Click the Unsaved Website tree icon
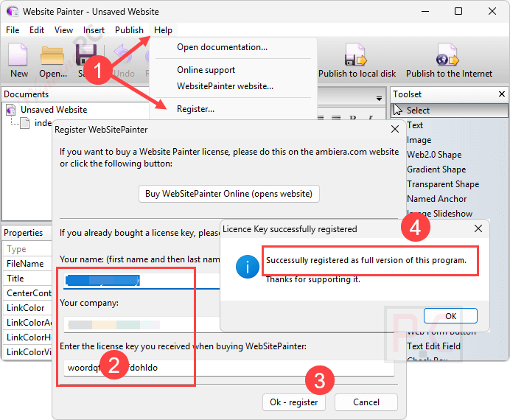 [x=11, y=110]
